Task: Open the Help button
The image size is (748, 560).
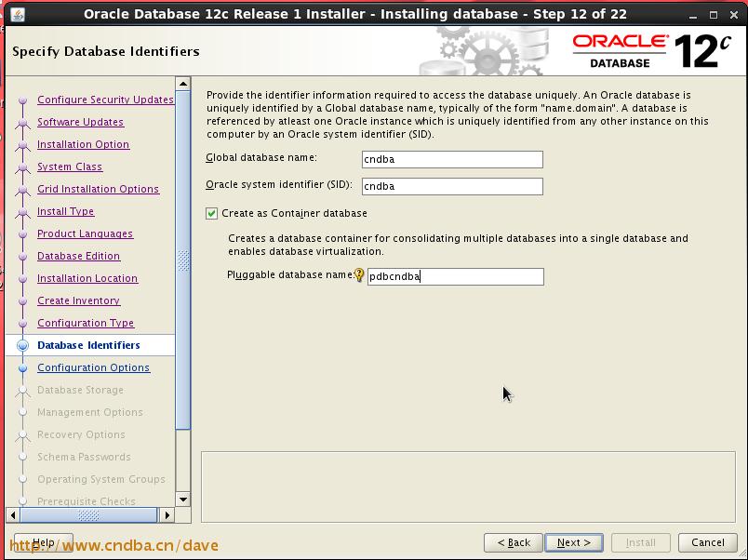Action: 44,543
